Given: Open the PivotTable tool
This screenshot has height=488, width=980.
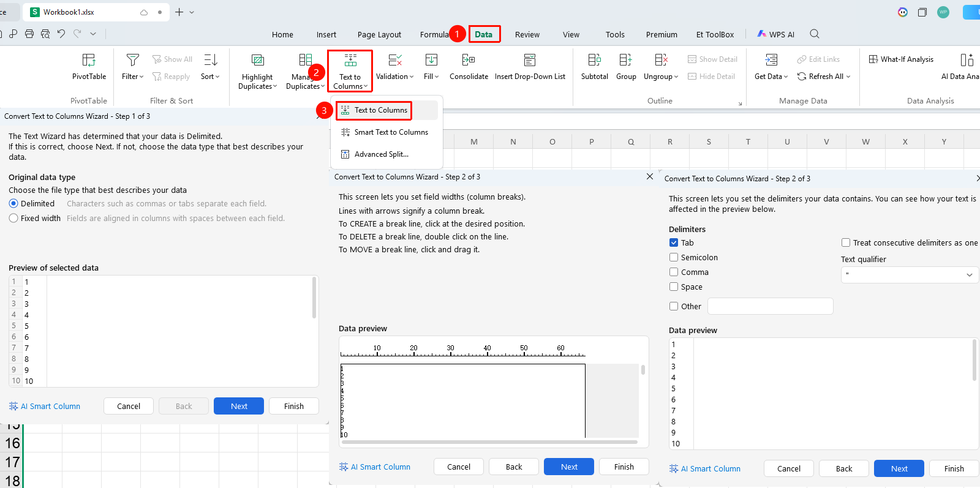Looking at the screenshot, I should coord(89,67).
